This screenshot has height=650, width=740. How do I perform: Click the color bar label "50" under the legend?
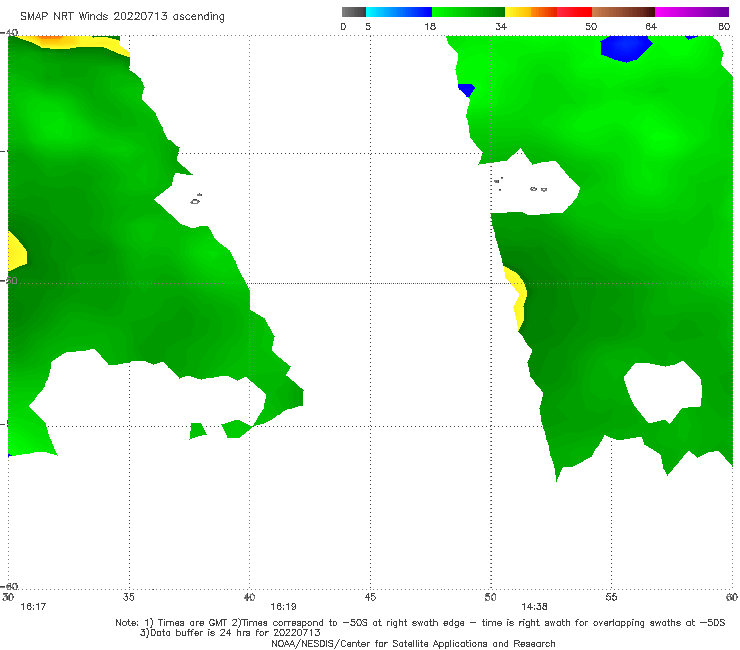tap(591, 26)
